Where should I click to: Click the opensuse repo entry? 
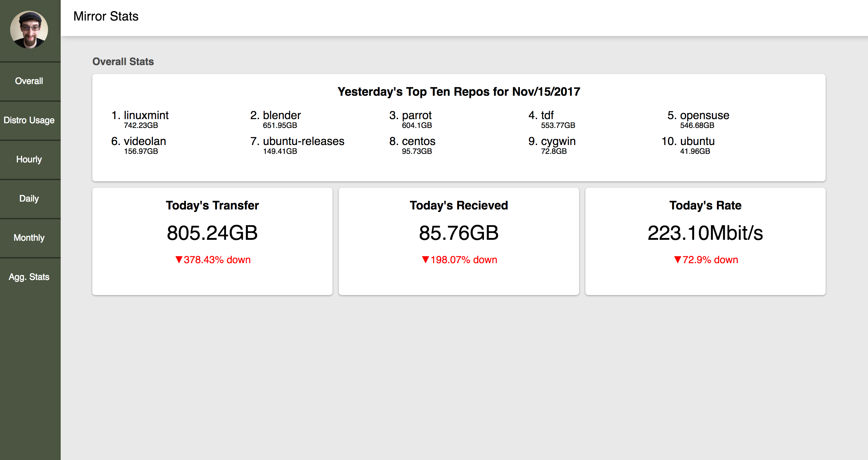coord(704,115)
